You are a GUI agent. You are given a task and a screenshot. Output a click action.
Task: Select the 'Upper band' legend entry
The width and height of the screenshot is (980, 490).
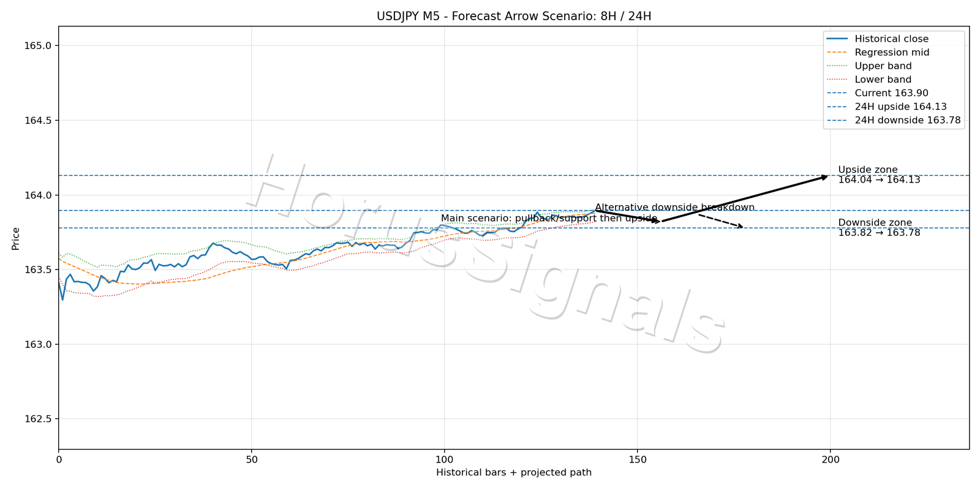click(x=869, y=66)
